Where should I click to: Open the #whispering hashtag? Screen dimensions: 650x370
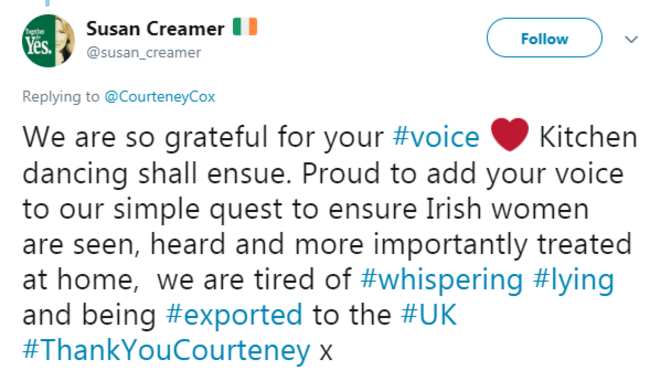point(441,280)
